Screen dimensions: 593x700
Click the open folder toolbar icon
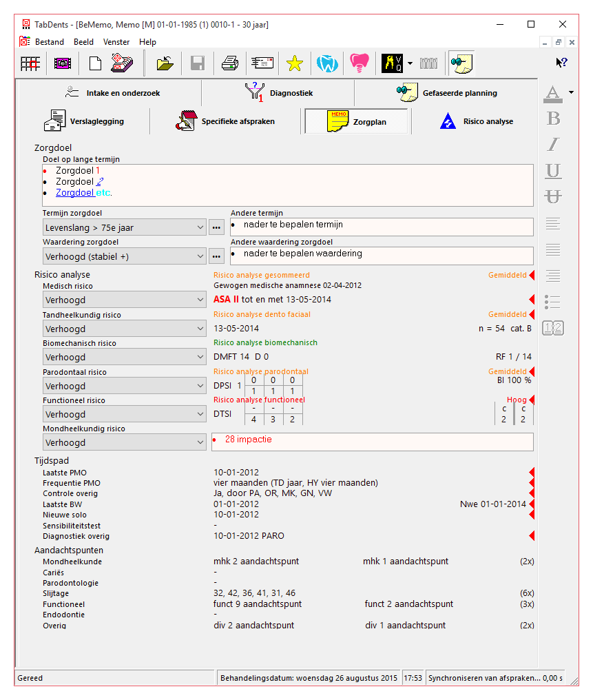[x=165, y=63]
